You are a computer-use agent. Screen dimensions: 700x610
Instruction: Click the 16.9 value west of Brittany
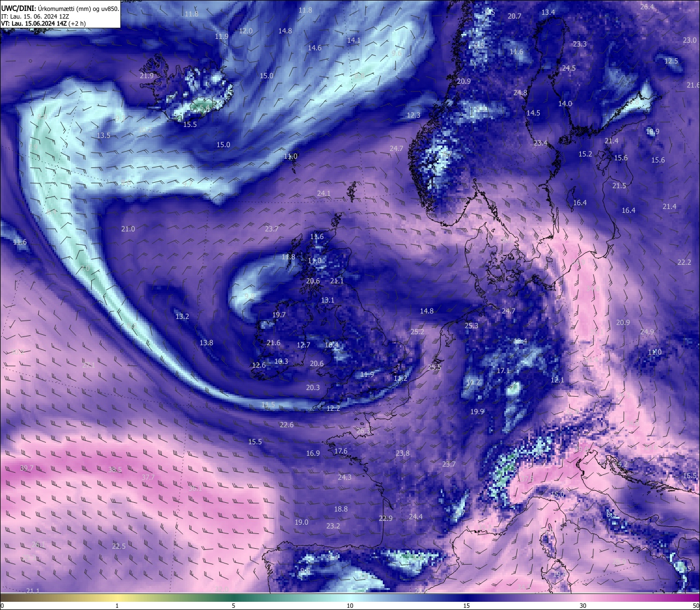coord(313,453)
